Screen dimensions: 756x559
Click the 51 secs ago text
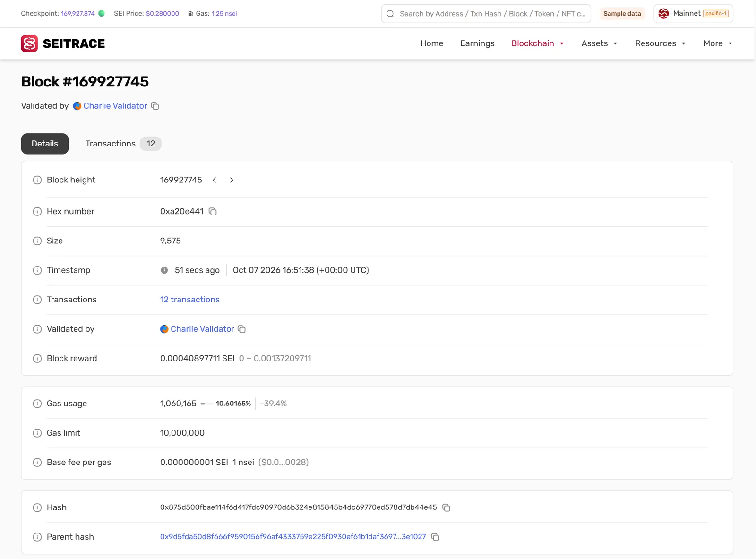pos(197,270)
